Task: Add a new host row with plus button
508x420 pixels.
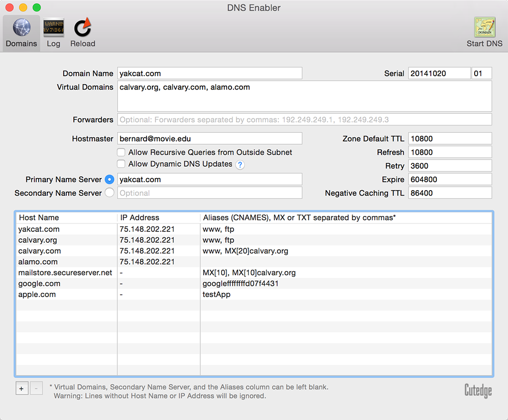Action: [x=22, y=388]
